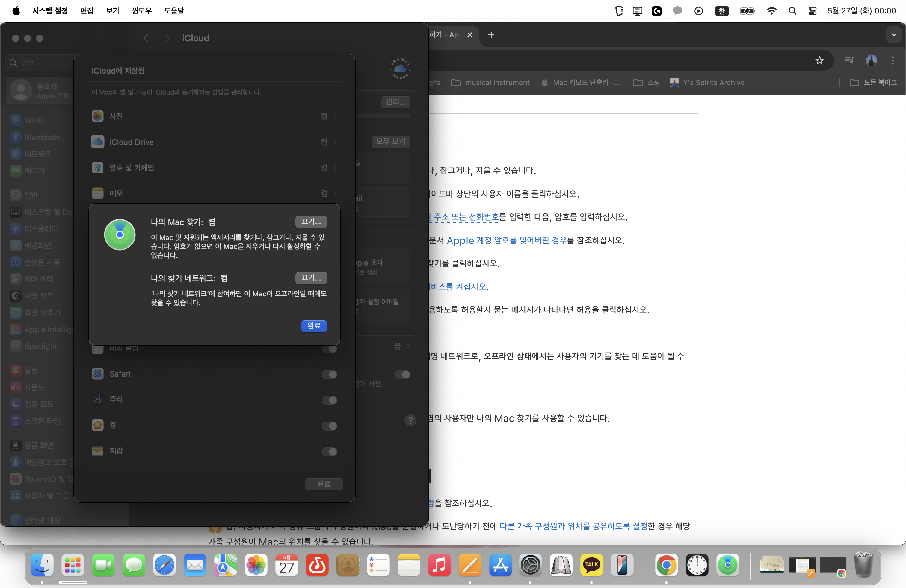The height and width of the screenshot is (588, 906).
Task: Open Control Center in the menu bar
Action: click(812, 11)
